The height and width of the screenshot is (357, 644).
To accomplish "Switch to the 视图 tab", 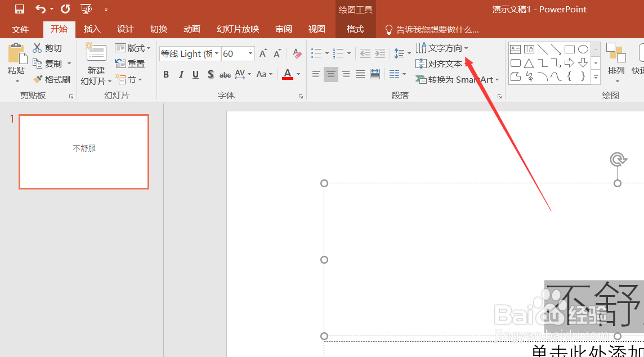I will 317,29.
